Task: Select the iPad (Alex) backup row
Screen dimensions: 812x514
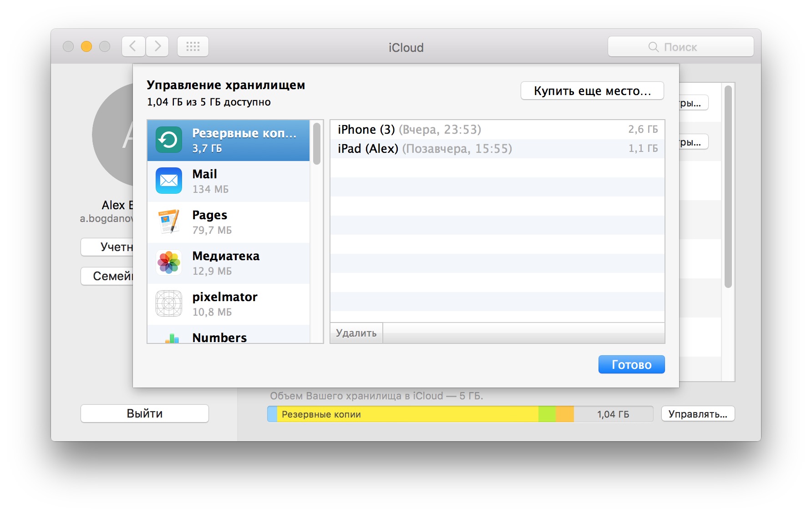Action: point(497,149)
